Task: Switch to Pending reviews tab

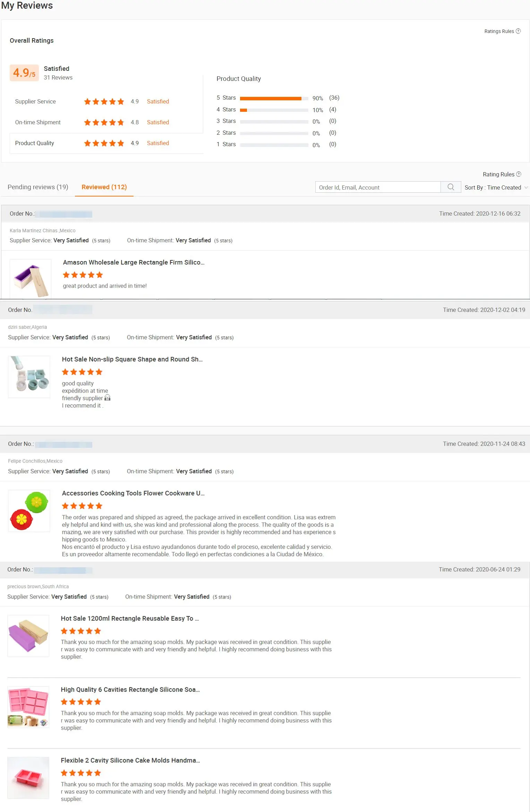Action: tap(38, 187)
